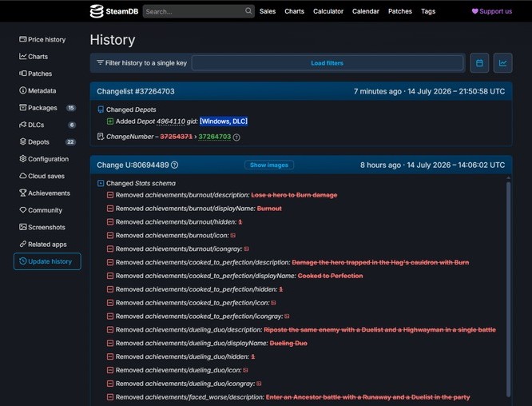Screen dimensions: 532x406
Task: Click the green plus icon for Added Depot
Action: [110, 121]
